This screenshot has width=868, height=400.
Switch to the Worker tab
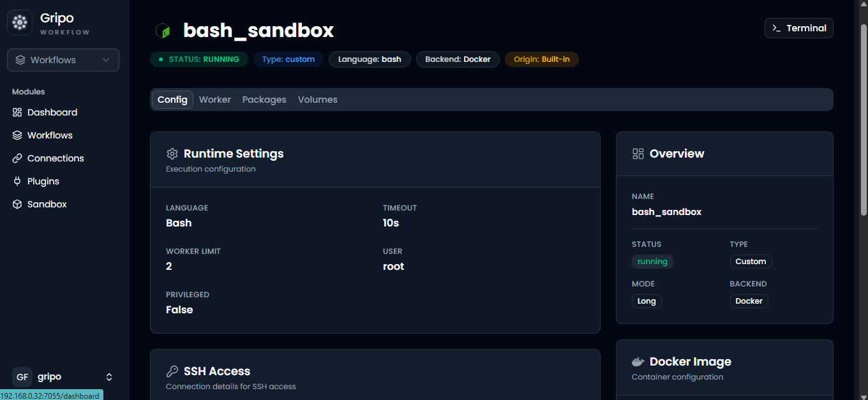(x=215, y=100)
